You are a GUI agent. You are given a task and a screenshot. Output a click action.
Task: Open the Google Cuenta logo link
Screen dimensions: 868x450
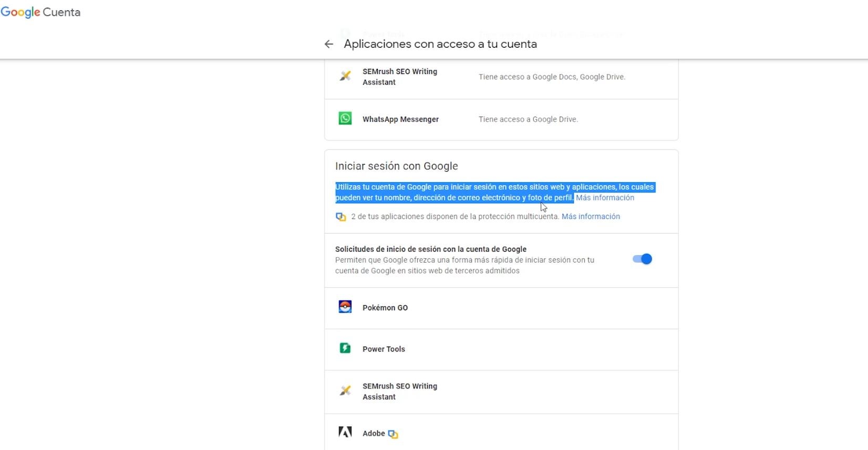click(x=40, y=12)
